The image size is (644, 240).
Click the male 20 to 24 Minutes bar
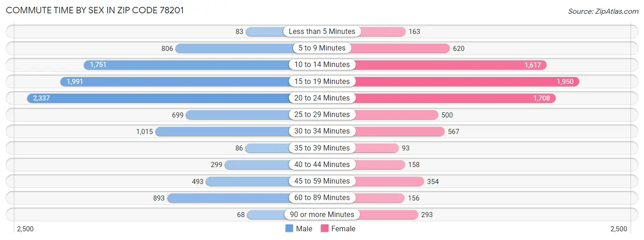pyautogui.click(x=158, y=98)
